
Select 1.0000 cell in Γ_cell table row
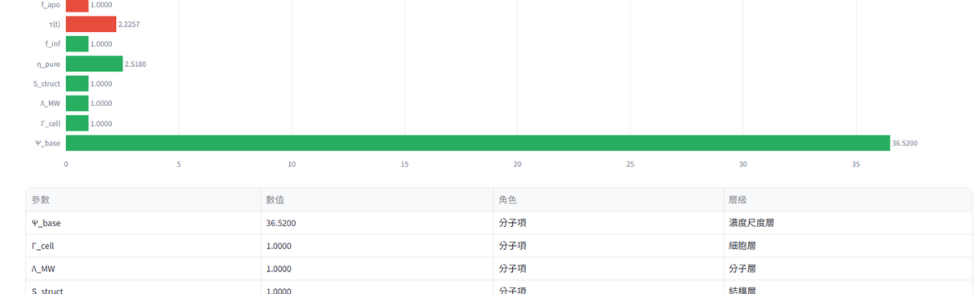[376, 246]
